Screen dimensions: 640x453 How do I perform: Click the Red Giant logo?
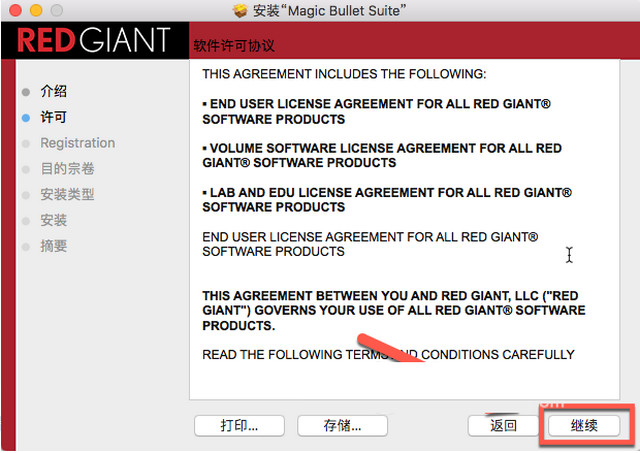point(94,40)
